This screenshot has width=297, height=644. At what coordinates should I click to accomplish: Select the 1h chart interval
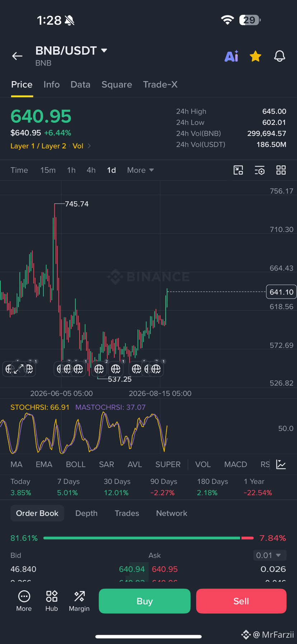(71, 170)
